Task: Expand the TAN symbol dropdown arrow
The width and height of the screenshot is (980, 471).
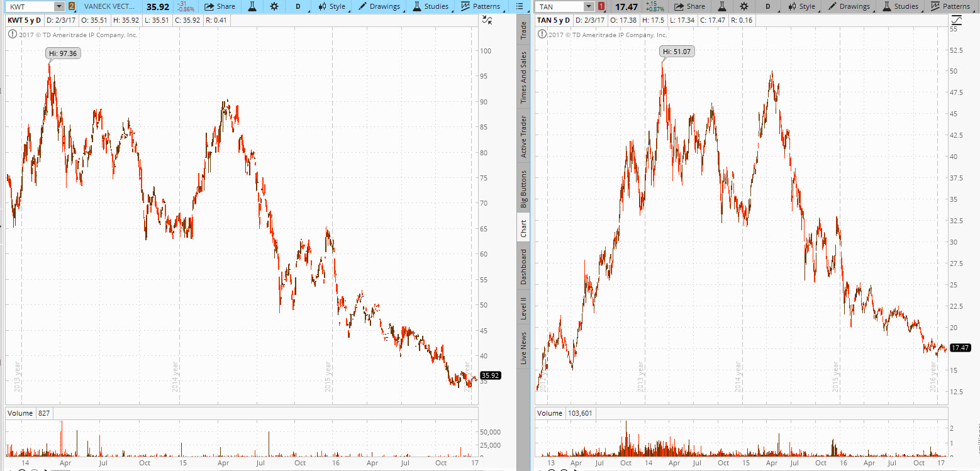Action: [x=588, y=6]
